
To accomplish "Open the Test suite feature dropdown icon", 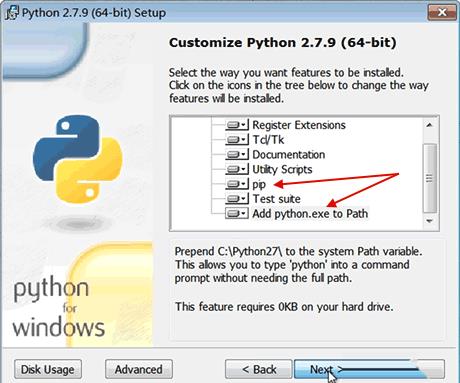I will 237,199.
